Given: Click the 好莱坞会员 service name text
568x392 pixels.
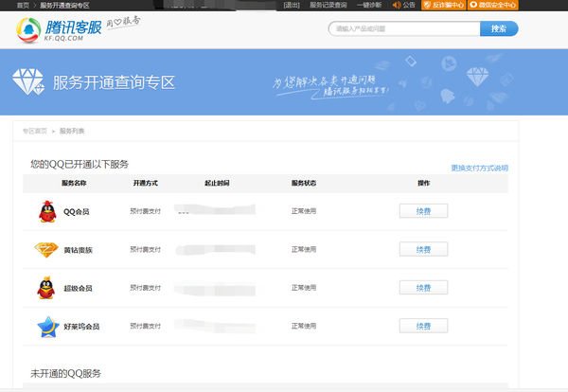Looking at the screenshot, I should point(81,327).
